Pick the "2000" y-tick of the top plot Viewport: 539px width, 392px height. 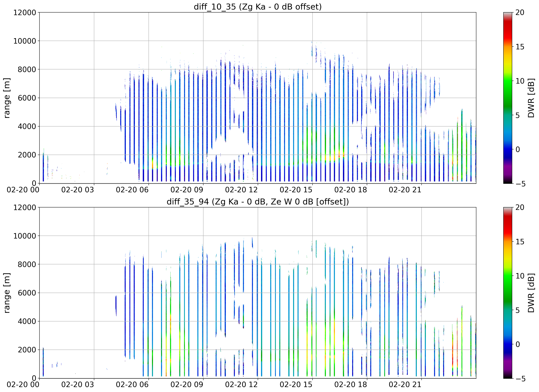[27, 155]
